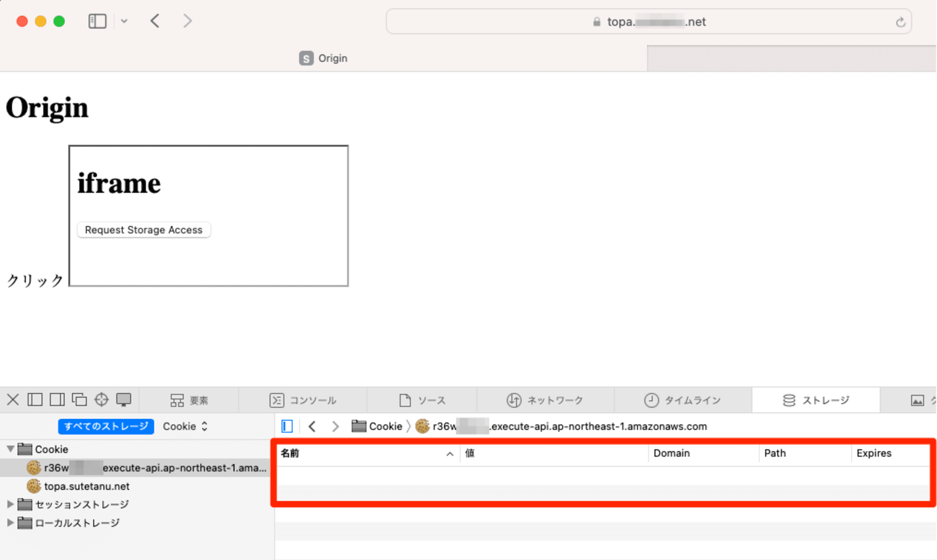This screenshot has width=937, height=560.
Task: Go back to previous page in Safari
Action: pyautogui.click(x=155, y=21)
